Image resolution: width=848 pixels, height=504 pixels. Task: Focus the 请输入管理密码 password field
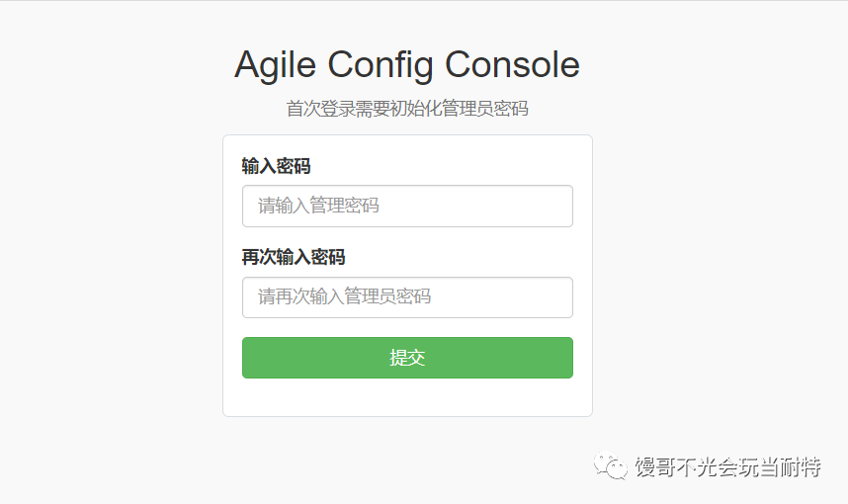coord(407,206)
